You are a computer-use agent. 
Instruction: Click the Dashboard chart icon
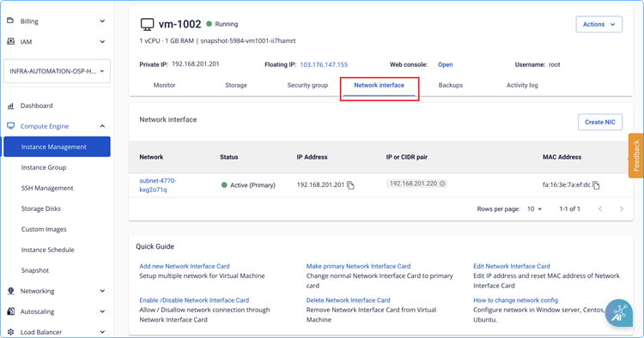pos(10,106)
